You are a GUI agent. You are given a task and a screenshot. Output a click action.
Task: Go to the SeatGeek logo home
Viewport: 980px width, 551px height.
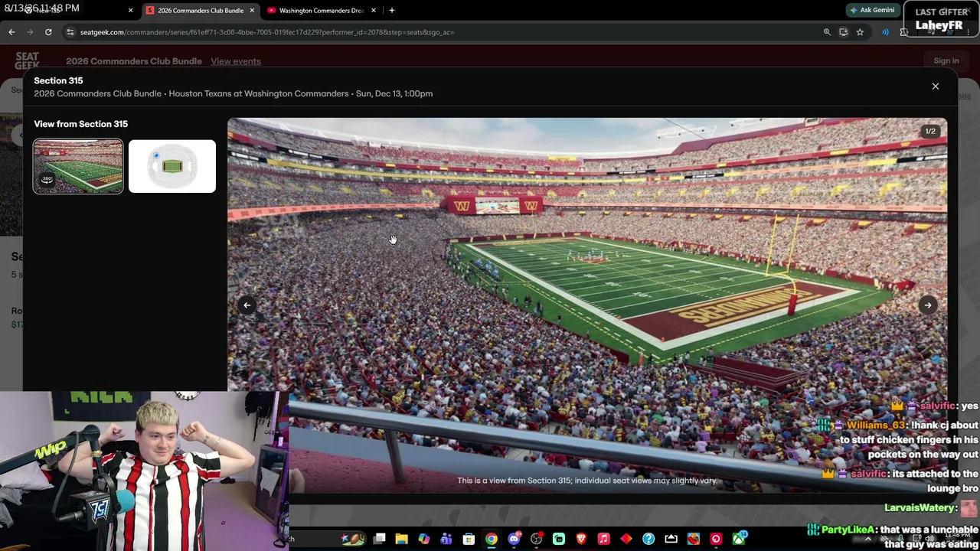27,61
